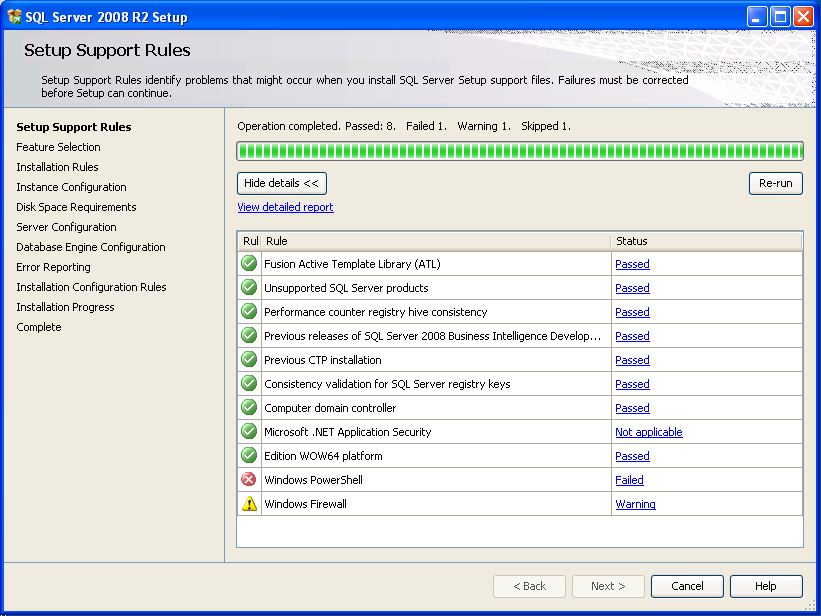The width and height of the screenshot is (821, 616).
Task: Collapse the rule list with Hide details
Action: pos(282,183)
